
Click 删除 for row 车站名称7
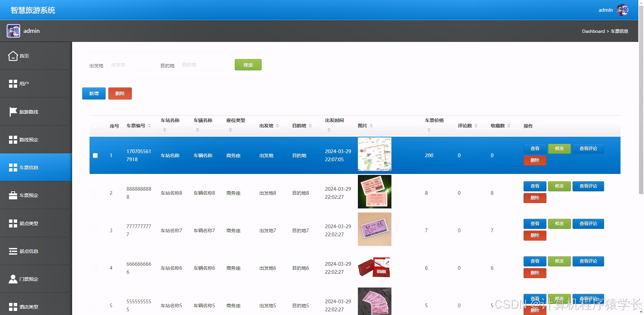(535, 236)
